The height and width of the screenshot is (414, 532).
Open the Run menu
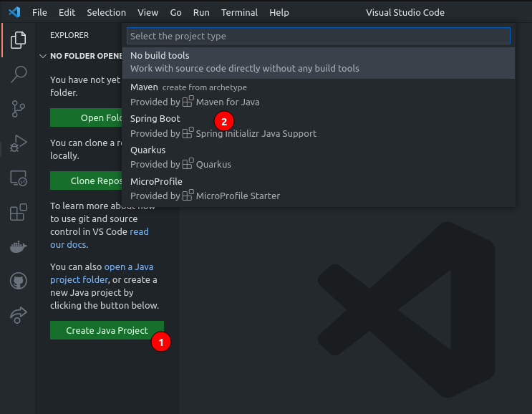201,13
